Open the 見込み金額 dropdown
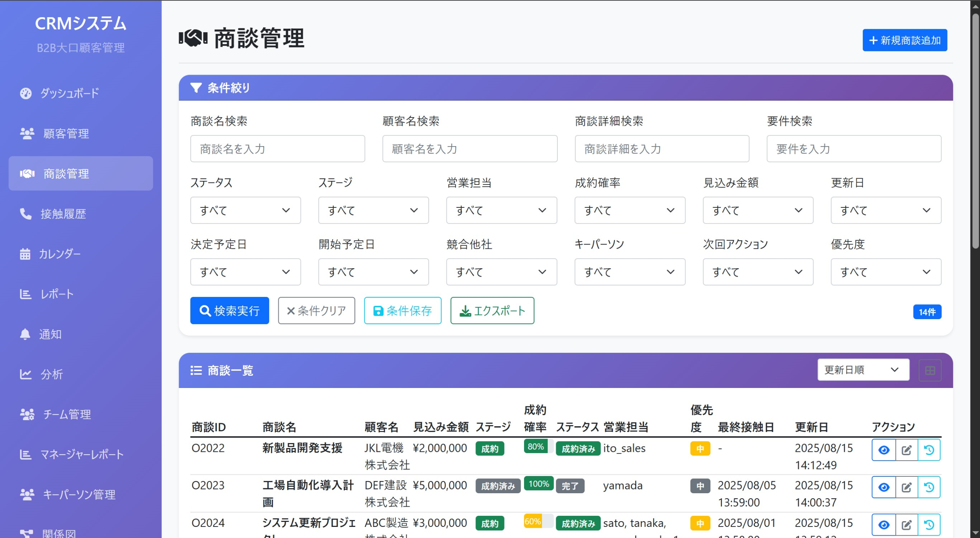980x538 pixels. [x=758, y=210]
